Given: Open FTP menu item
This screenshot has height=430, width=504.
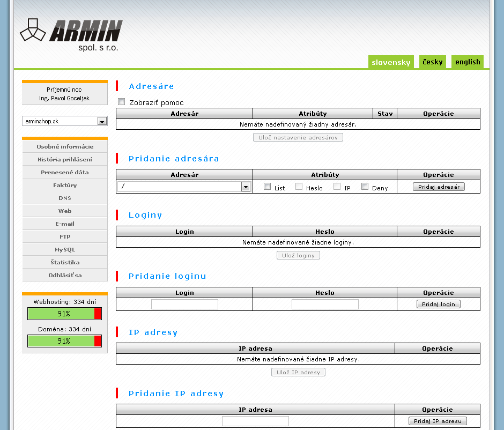Looking at the screenshot, I should 65,236.
